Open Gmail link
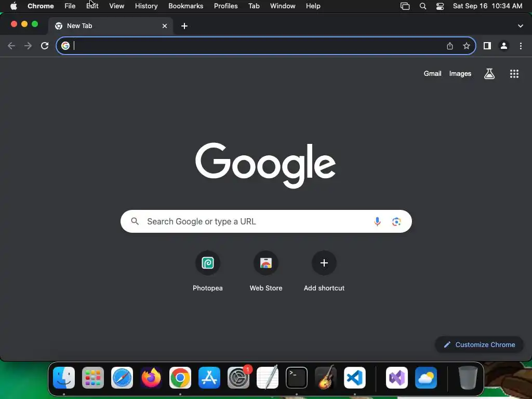Screen dimensions: 532x399 pyautogui.click(x=432, y=74)
